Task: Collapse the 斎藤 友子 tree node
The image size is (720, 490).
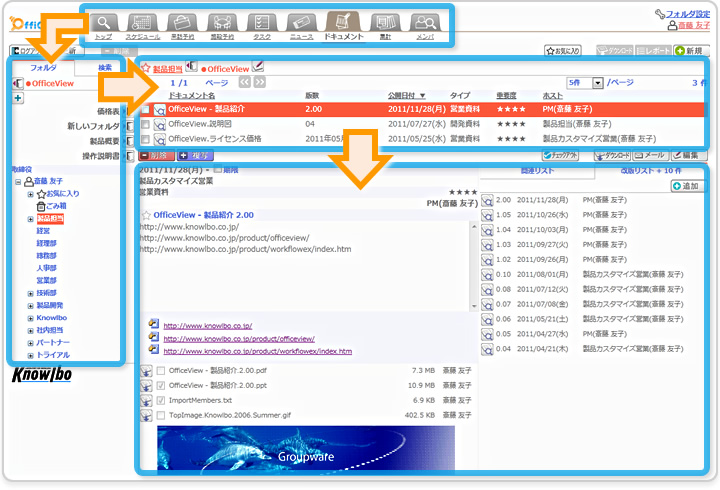Action: point(18,182)
